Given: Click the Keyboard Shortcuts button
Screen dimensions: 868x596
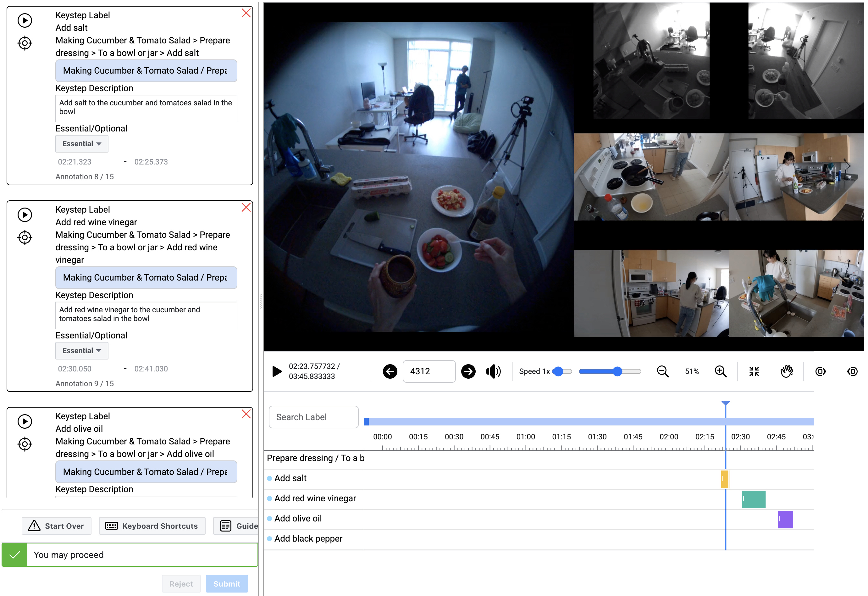Looking at the screenshot, I should (152, 526).
